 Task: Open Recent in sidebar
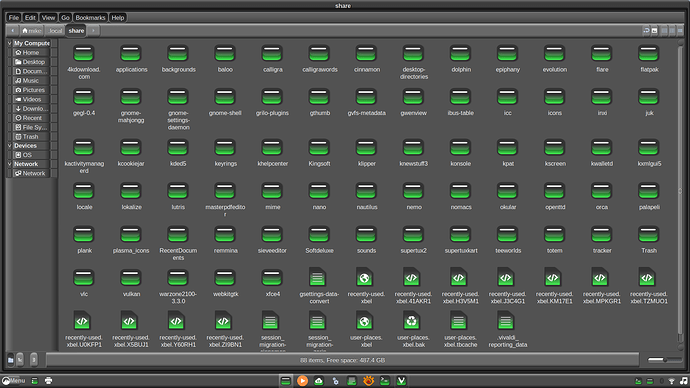click(x=30, y=118)
